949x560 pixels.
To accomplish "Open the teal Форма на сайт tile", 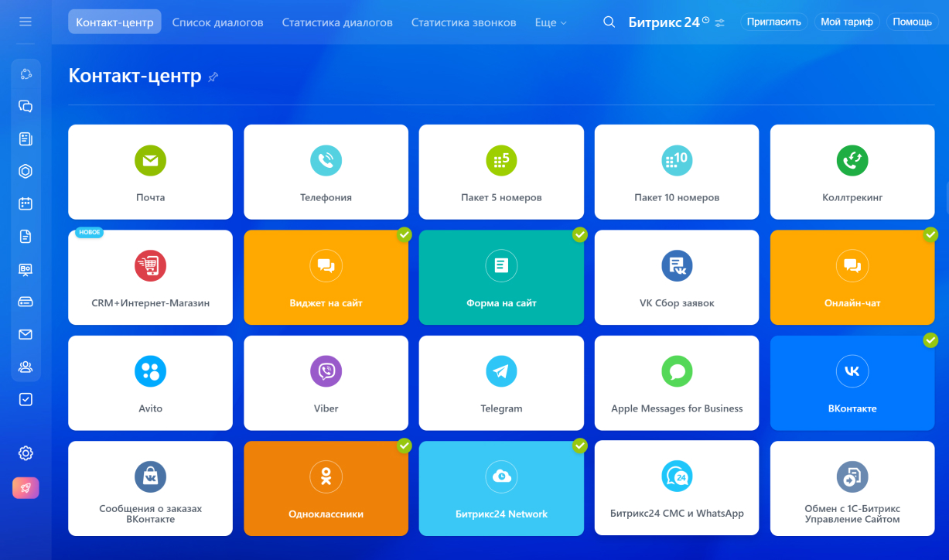I will click(x=501, y=278).
